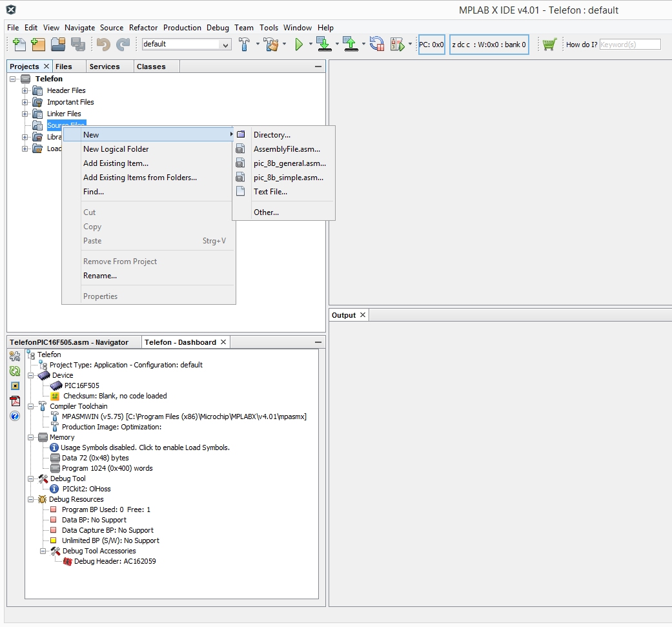The width and height of the screenshot is (672, 627).
Task: Open Make and Program Device dropdown arrow
Action: 337,44
